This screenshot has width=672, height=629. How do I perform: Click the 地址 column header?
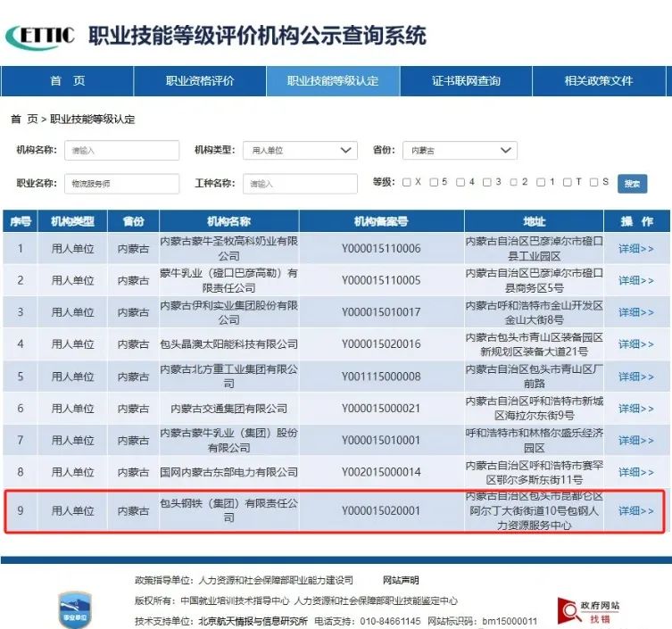[x=534, y=221]
